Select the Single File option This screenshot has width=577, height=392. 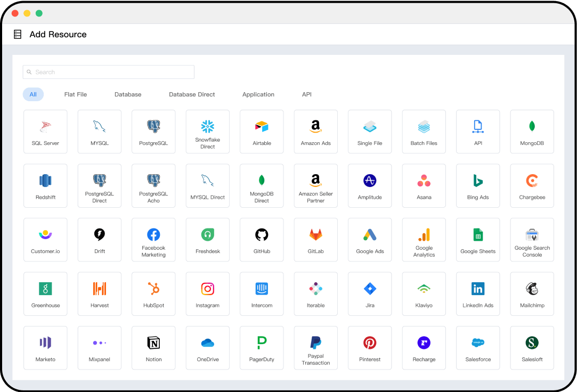[370, 131]
